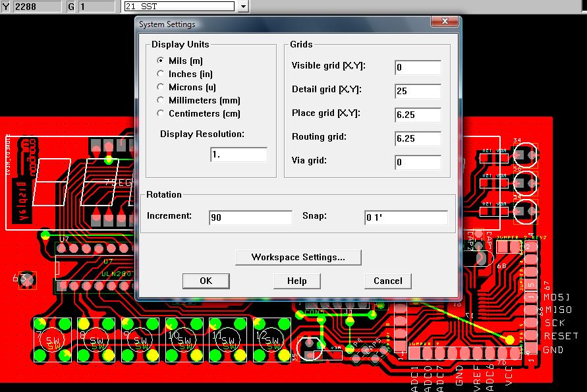Select the Mils (m) display unit
This screenshot has height=392, width=587.
(x=161, y=61)
